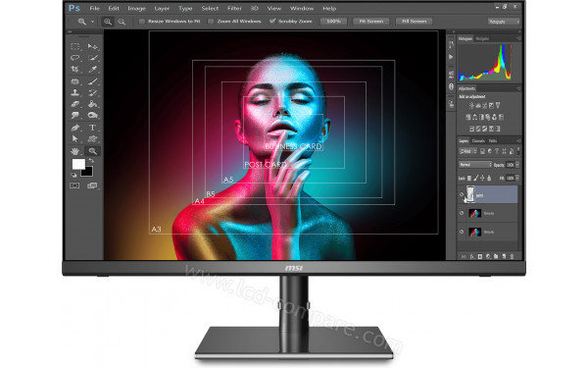This screenshot has width=588, height=368.
Task: Open the layer filter Kind dropdown
Action: 468,151
